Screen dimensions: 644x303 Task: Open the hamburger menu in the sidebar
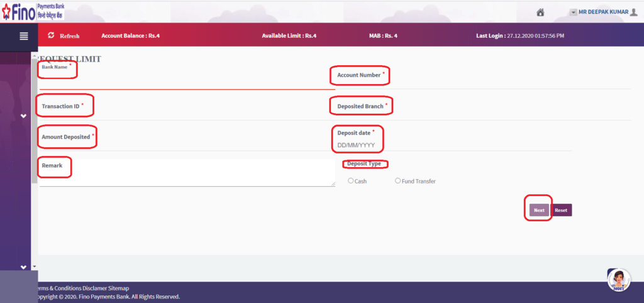[x=24, y=36]
